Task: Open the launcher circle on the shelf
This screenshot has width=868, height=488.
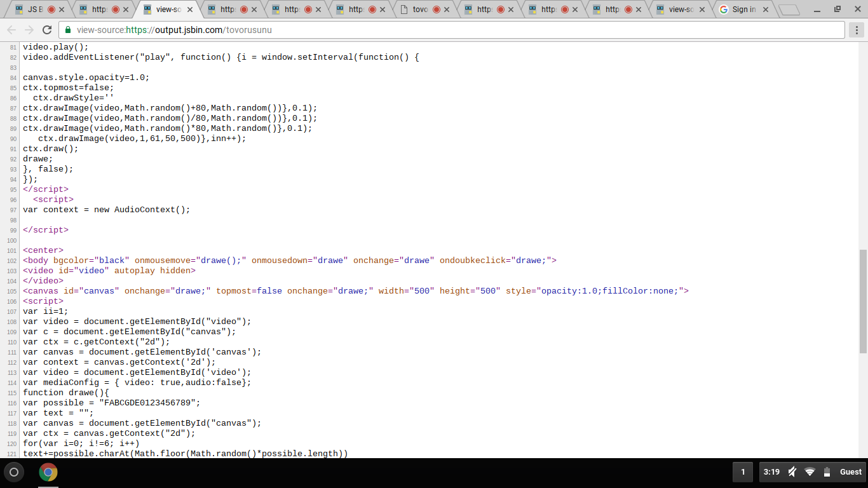Action: [x=14, y=472]
